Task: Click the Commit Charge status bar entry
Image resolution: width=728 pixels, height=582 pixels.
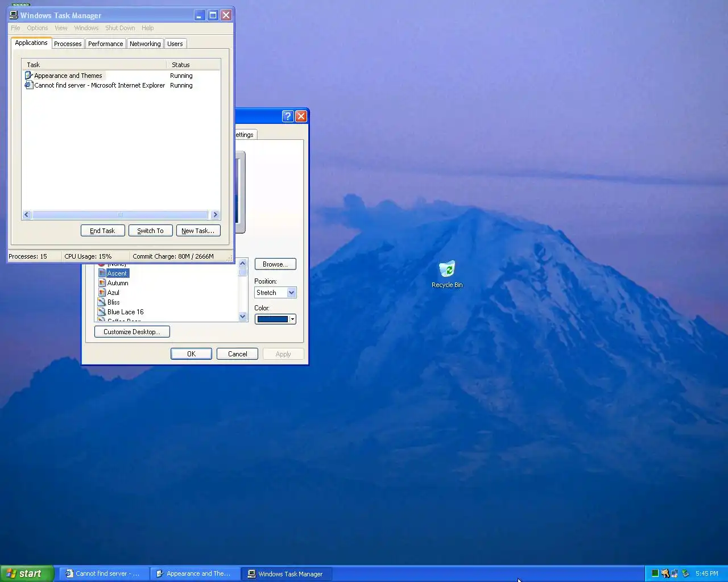Action: (x=173, y=256)
